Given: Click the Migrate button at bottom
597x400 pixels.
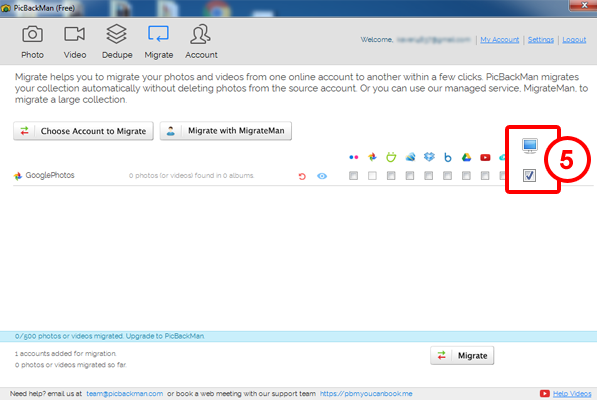Looking at the screenshot, I should (x=462, y=355).
